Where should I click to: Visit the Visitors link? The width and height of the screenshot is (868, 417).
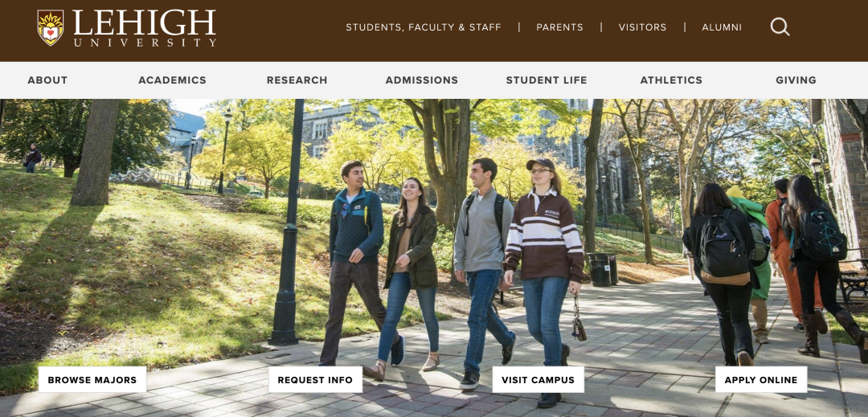[x=642, y=27]
